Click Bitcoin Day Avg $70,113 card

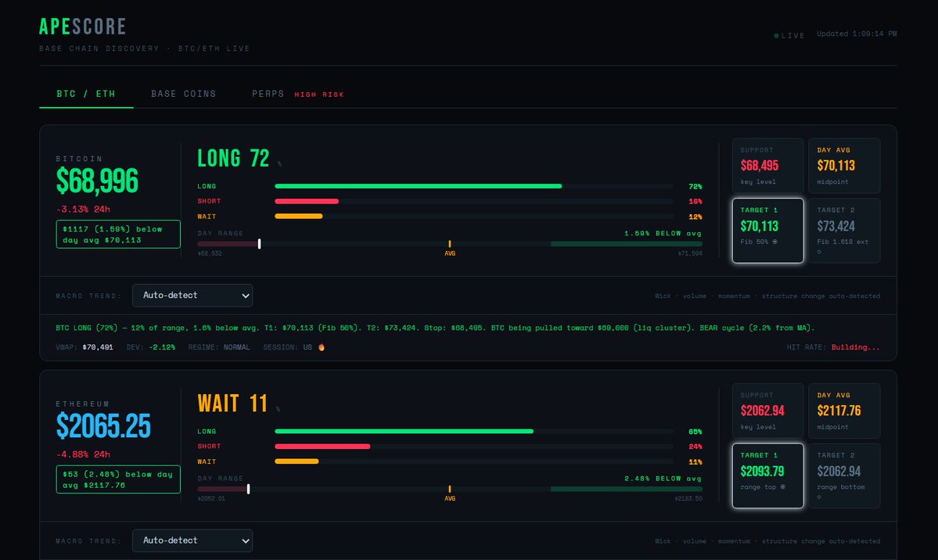[x=844, y=166]
